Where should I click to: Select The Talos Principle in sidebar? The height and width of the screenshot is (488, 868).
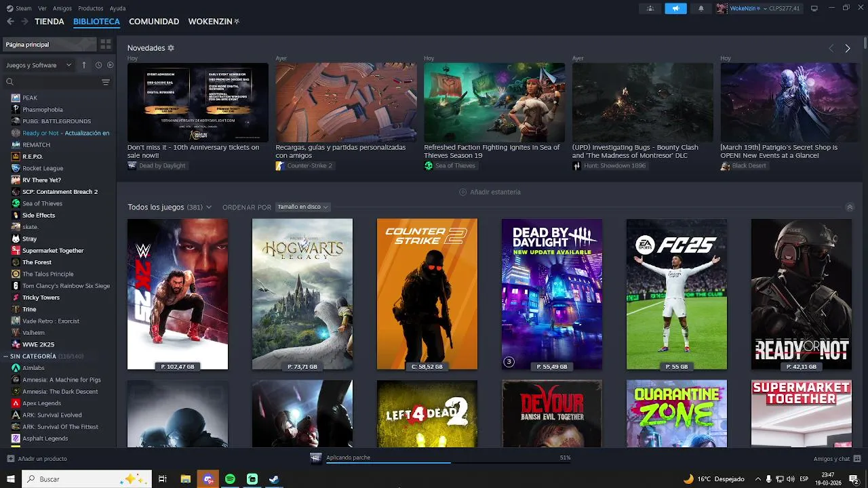pyautogui.click(x=47, y=274)
